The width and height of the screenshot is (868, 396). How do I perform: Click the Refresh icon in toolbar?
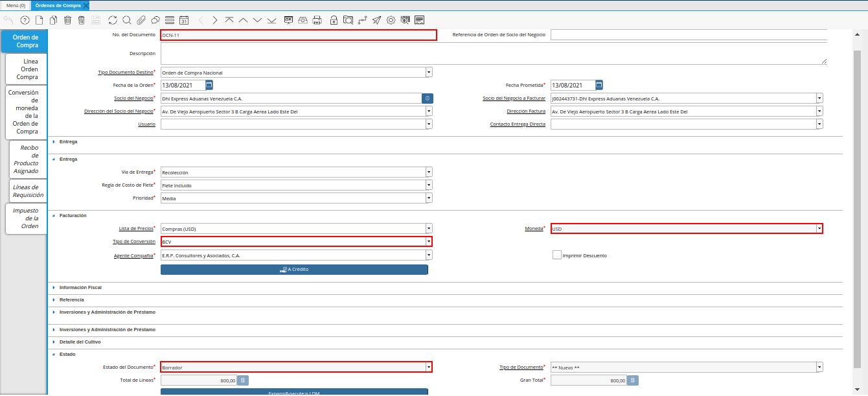pos(113,20)
